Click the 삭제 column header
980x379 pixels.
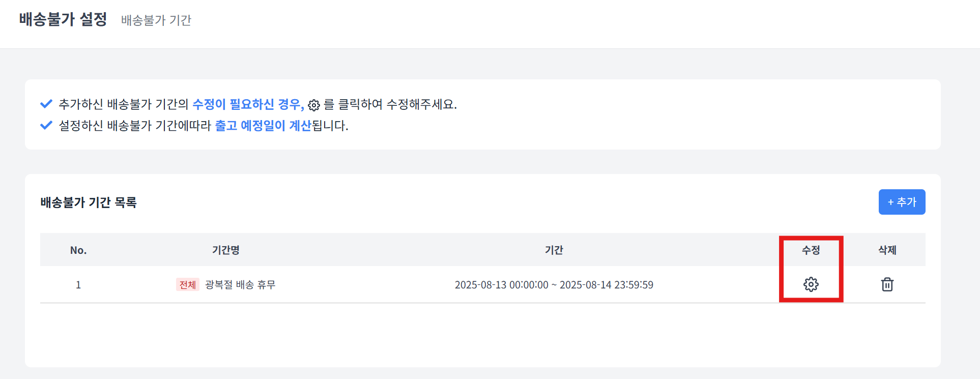(x=887, y=250)
